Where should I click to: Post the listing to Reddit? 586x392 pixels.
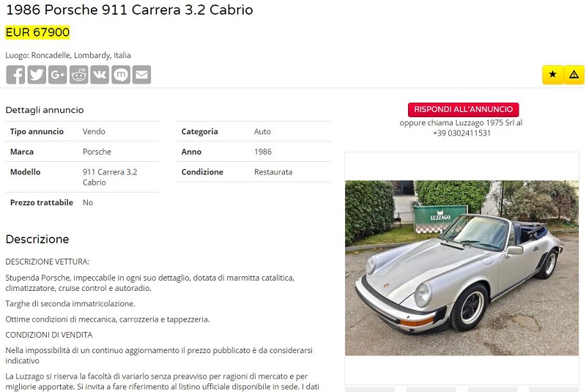(x=79, y=75)
